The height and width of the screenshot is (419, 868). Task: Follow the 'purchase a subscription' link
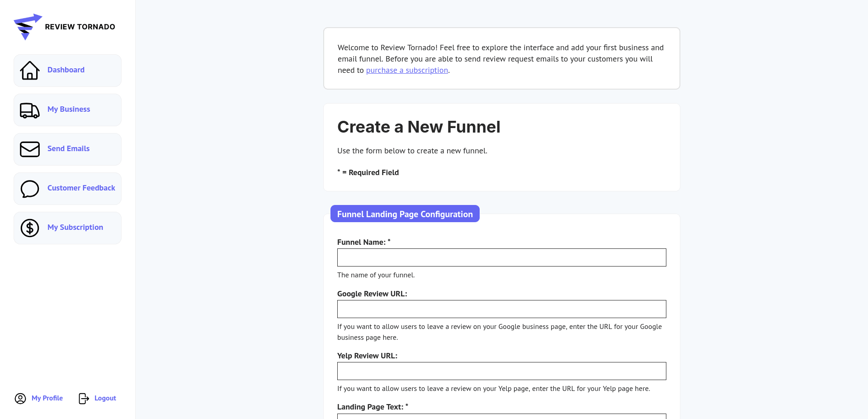pos(407,70)
